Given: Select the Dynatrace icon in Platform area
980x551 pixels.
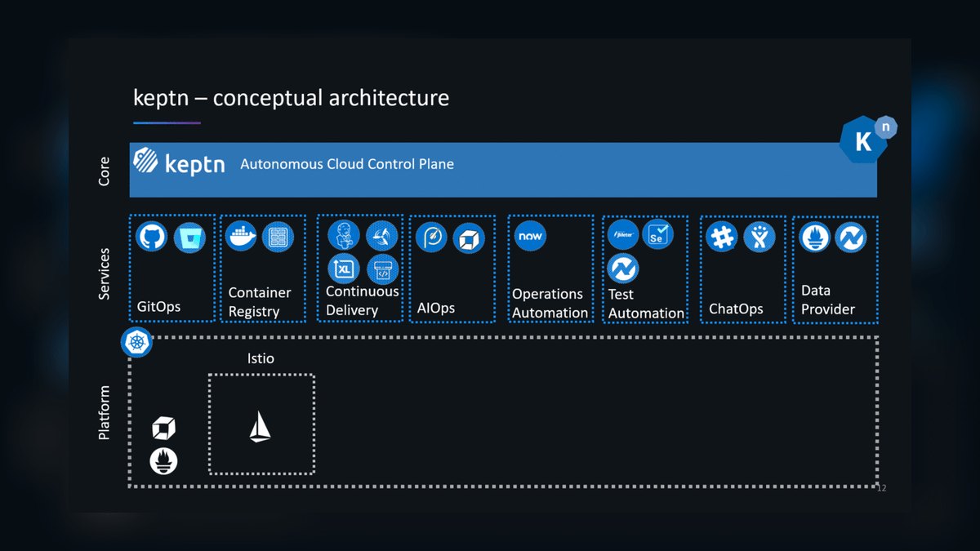Looking at the screenshot, I should [163, 429].
